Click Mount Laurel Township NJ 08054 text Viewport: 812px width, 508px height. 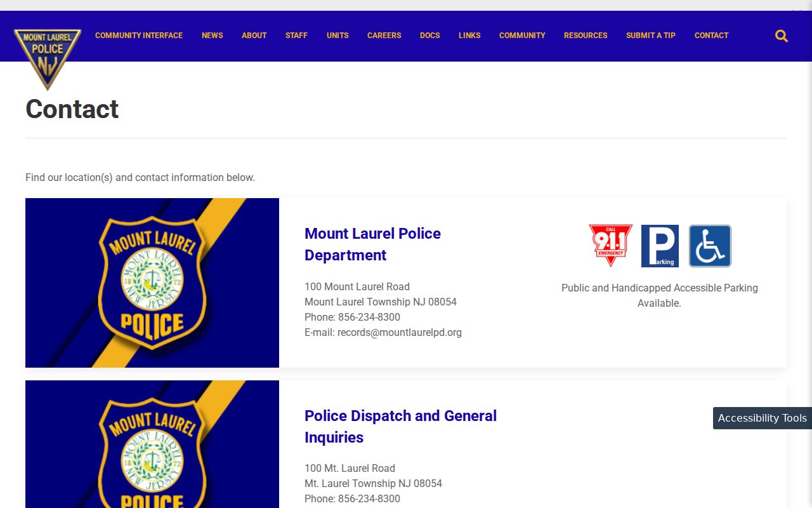(381, 302)
